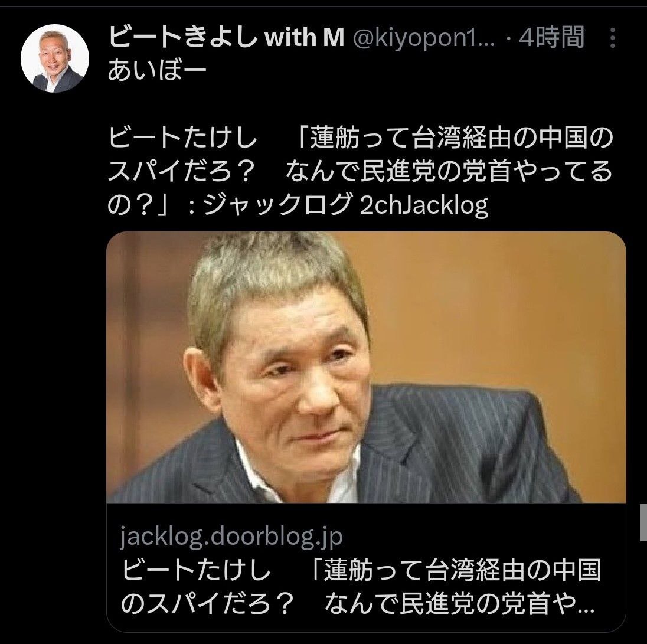Open the link card preview photo
This screenshot has height=644, width=647.
pyautogui.click(x=366, y=367)
